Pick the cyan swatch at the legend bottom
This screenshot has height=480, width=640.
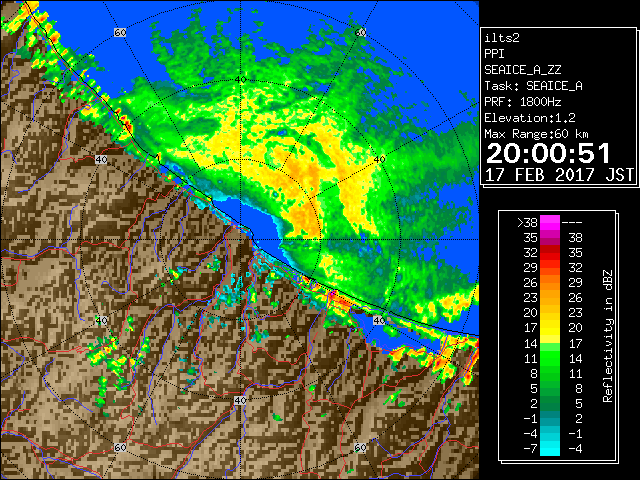coord(550,449)
